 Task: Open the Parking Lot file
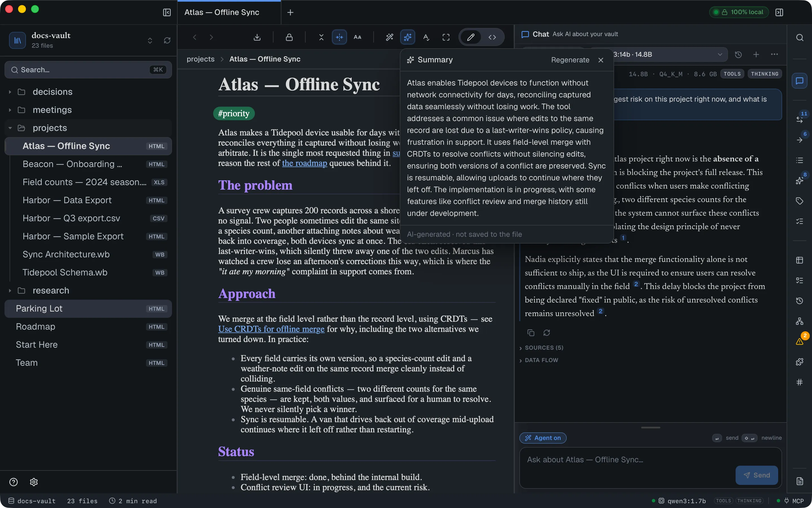pyautogui.click(x=88, y=308)
